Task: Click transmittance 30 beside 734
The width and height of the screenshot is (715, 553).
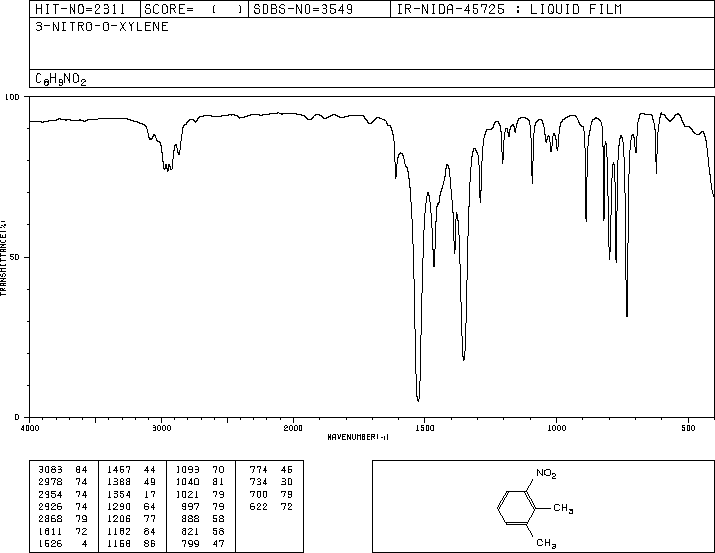Action: 287,482
